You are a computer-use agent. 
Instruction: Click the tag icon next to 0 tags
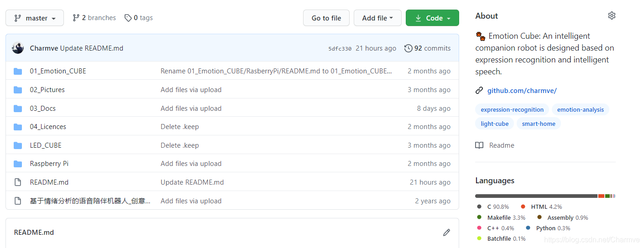[128, 18]
